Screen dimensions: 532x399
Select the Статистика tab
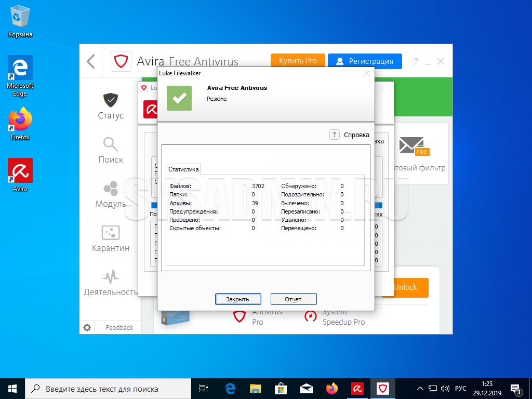183,169
